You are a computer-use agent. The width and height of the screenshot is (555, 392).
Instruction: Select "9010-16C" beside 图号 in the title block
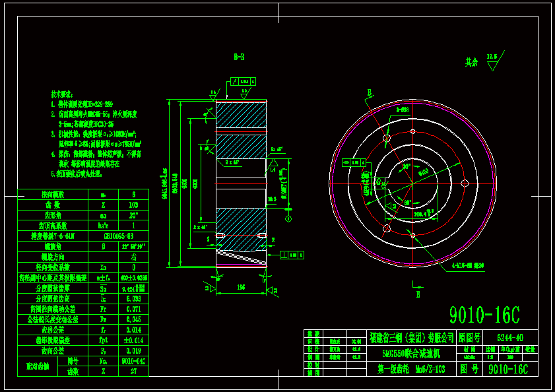[x=508, y=370]
